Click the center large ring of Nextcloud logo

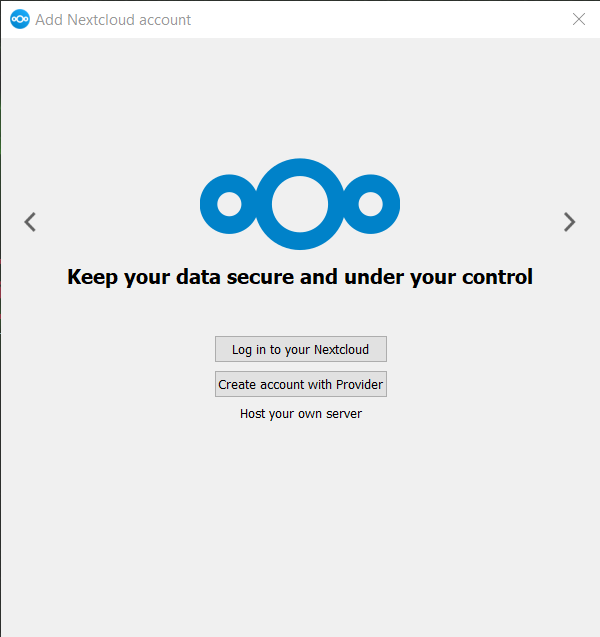(x=300, y=204)
